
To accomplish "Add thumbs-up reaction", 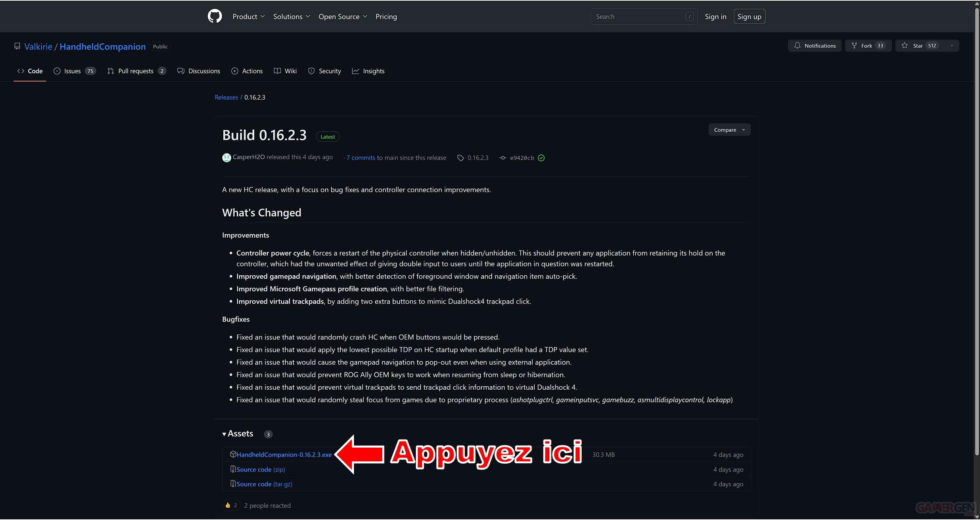I will [231, 505].
